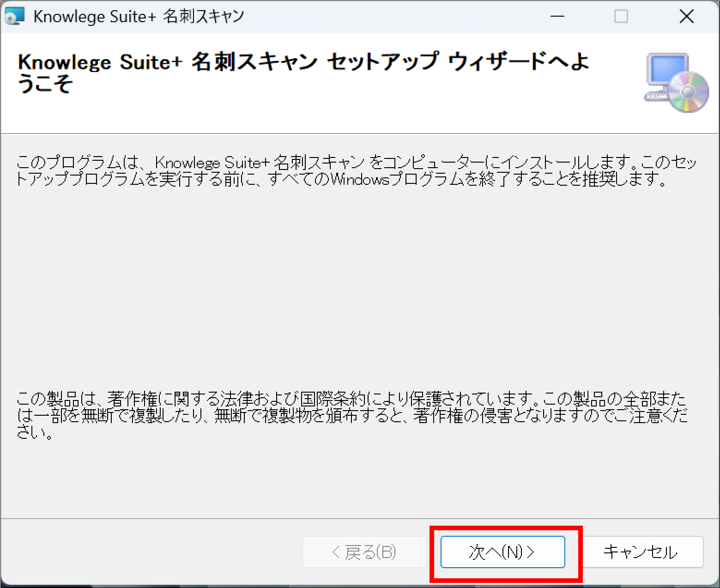Minimize the setup wizard window

(x=557, y=17)
